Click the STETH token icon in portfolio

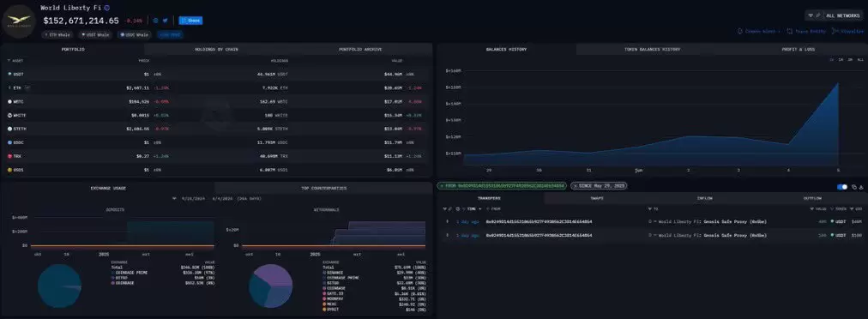click(9, 129)
